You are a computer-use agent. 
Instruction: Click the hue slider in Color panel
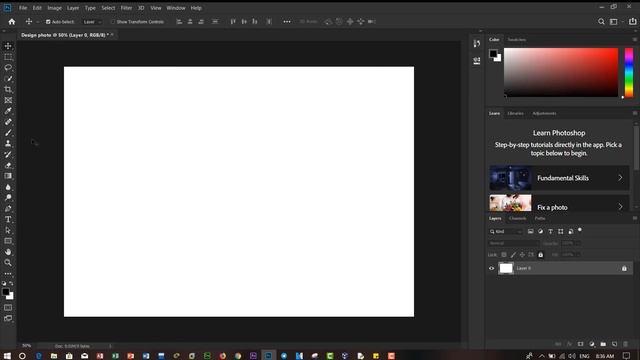(x=629, y=73)
